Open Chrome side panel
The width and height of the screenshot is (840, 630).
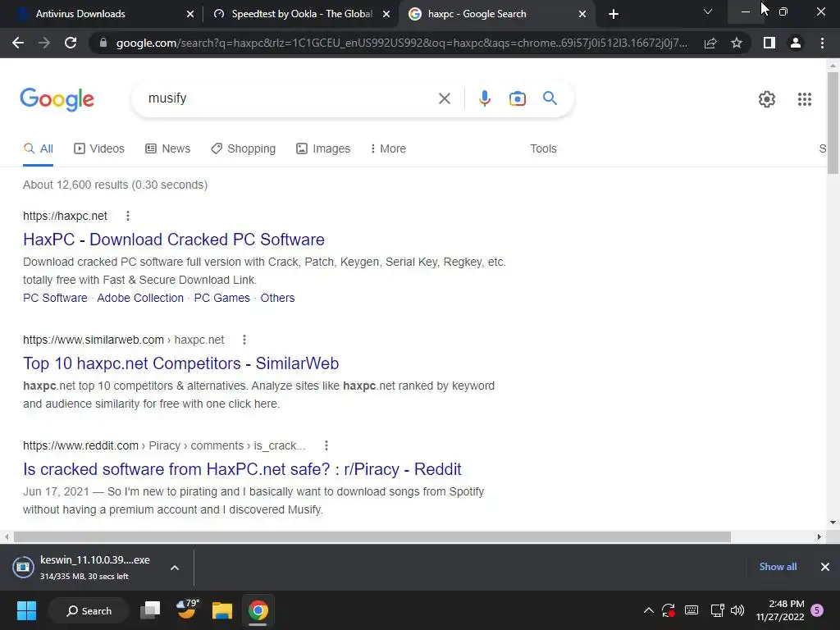click(x=769, y=43)
